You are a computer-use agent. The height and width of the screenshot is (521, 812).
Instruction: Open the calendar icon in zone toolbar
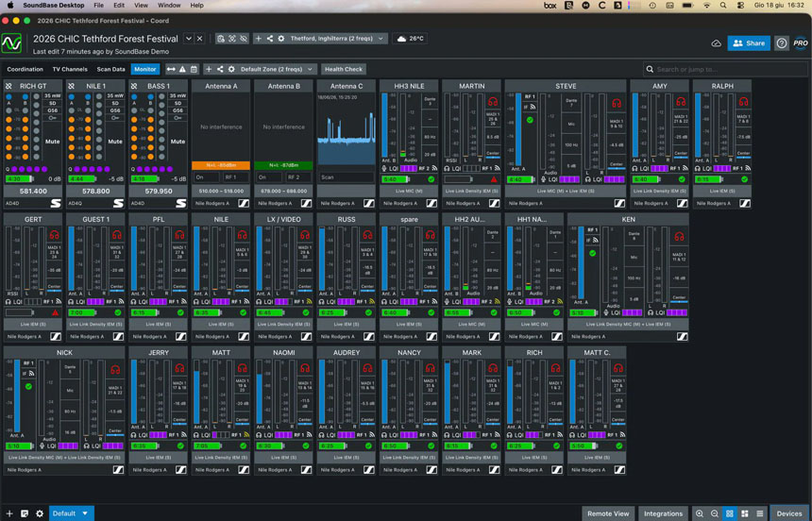point(194,70)
